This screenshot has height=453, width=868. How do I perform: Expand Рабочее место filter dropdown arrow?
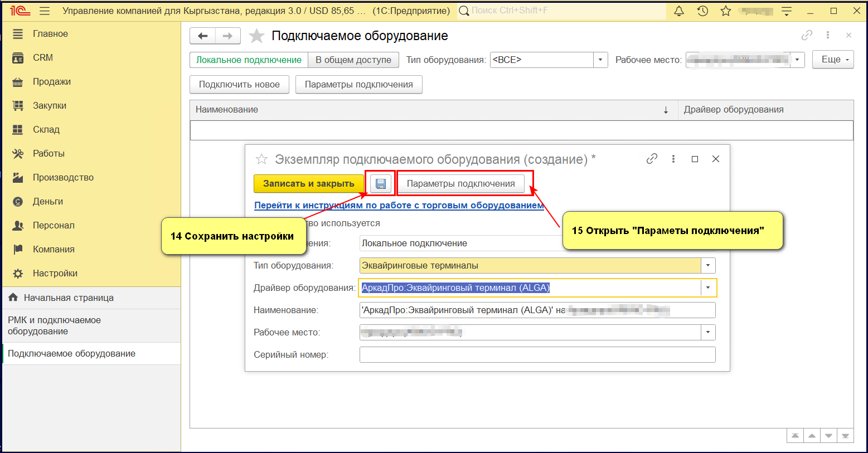point(797,60)
